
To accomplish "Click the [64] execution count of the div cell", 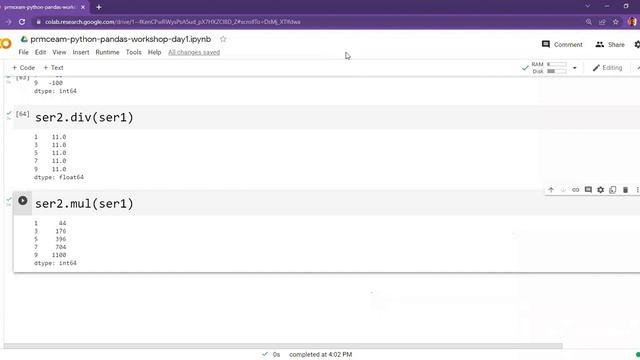I will tap(22, 114).
